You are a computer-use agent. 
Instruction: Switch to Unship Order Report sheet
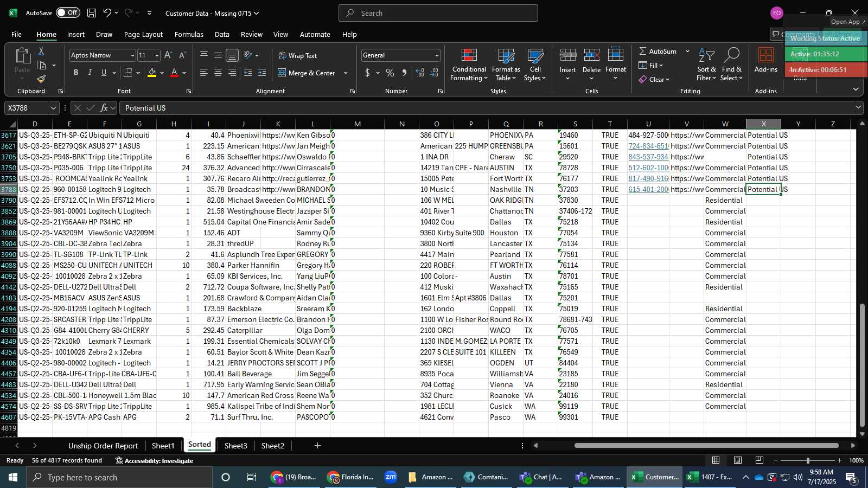(103, 446)
